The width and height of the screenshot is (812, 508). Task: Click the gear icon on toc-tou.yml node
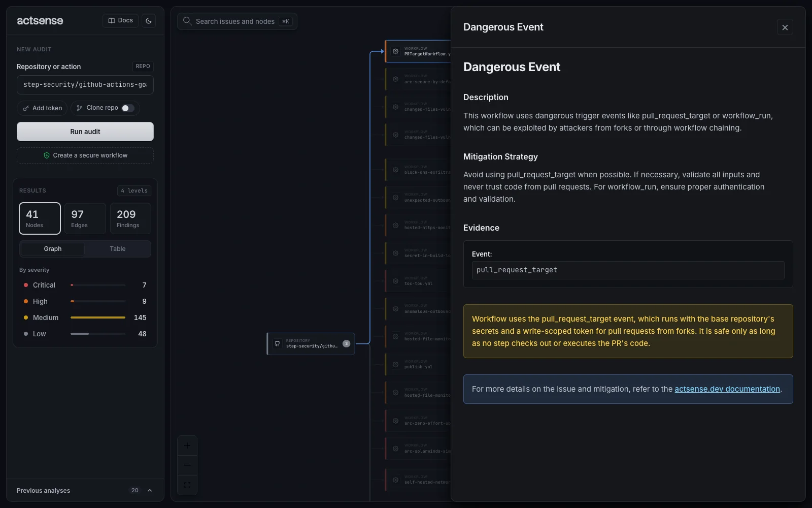click(x=395, y=281)
